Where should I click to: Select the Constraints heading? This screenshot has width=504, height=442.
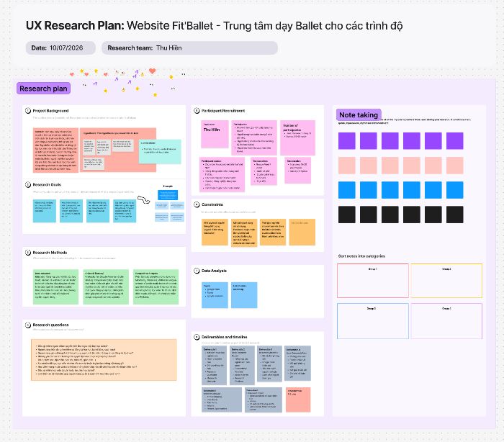[x=212, y=204]
